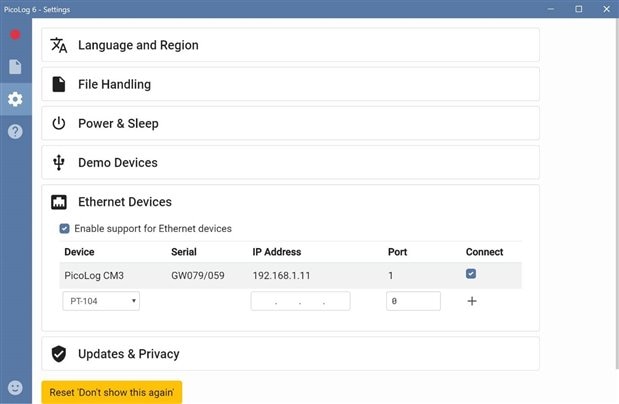Expand the File Handling section
The image size is (619, 404).
tap(290, 84)
